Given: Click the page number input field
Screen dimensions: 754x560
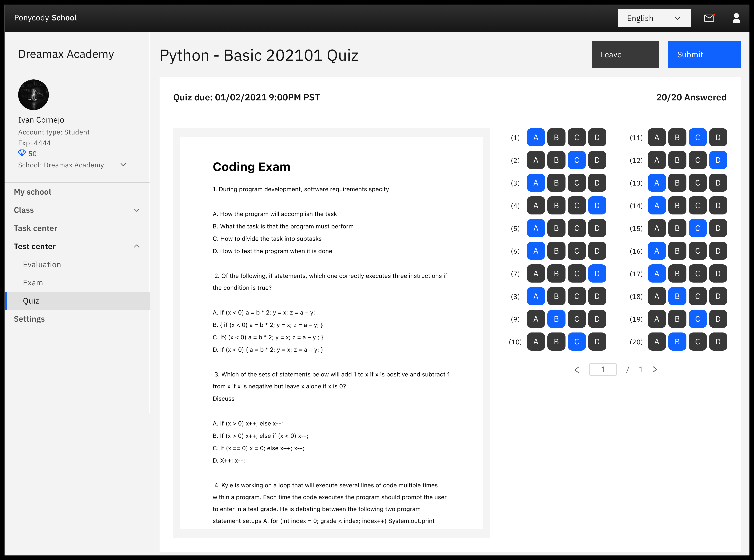Looking at the screenshot, I should pos(603,370).
